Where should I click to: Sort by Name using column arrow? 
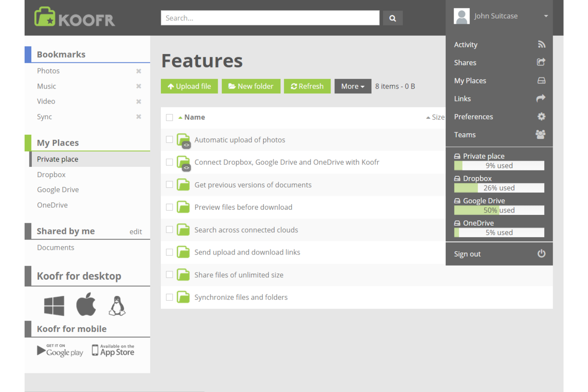[180, 117]
